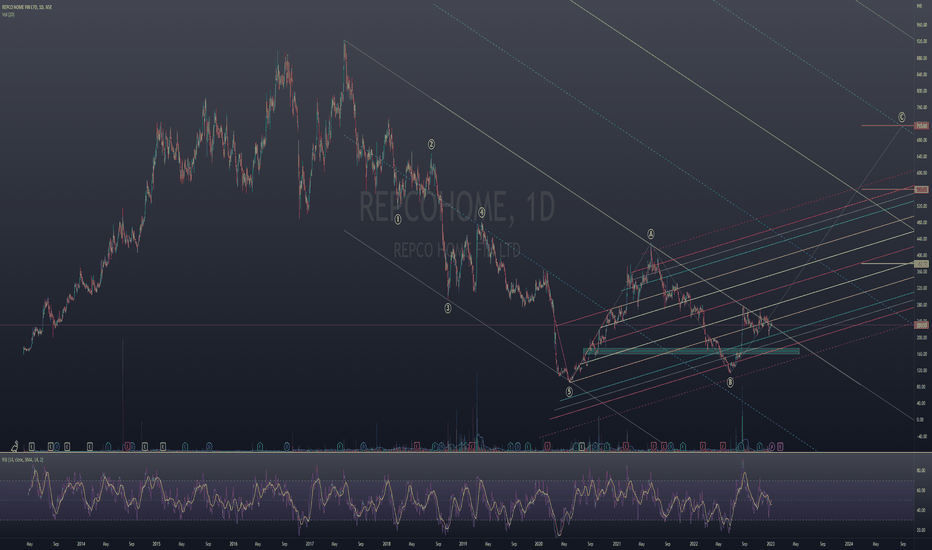Select the red horizontal target line at 715

pyautogui.click(x=888, y=125)
